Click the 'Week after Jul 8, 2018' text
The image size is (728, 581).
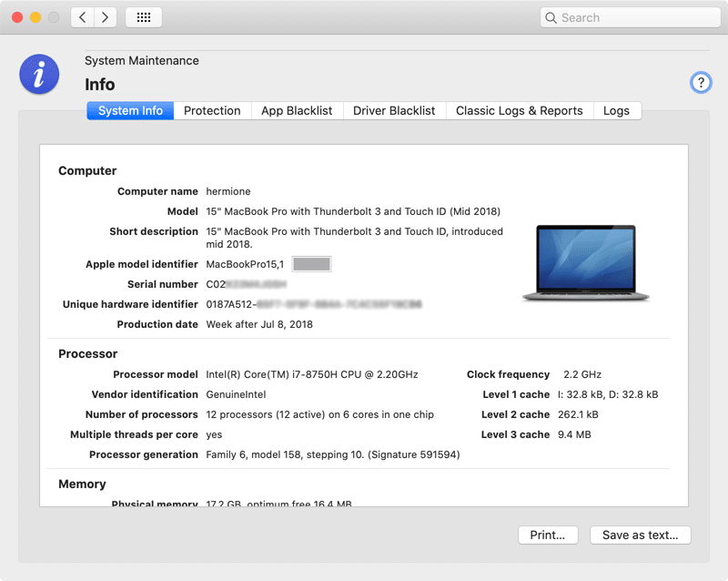pyautogui.click(x=259, y=324)
